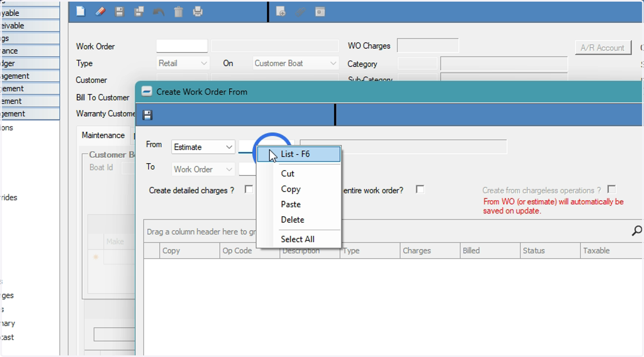Click the Save icon in Create Work Order From dialog
This screenshot has height=357, width=644.
[147, 115]
